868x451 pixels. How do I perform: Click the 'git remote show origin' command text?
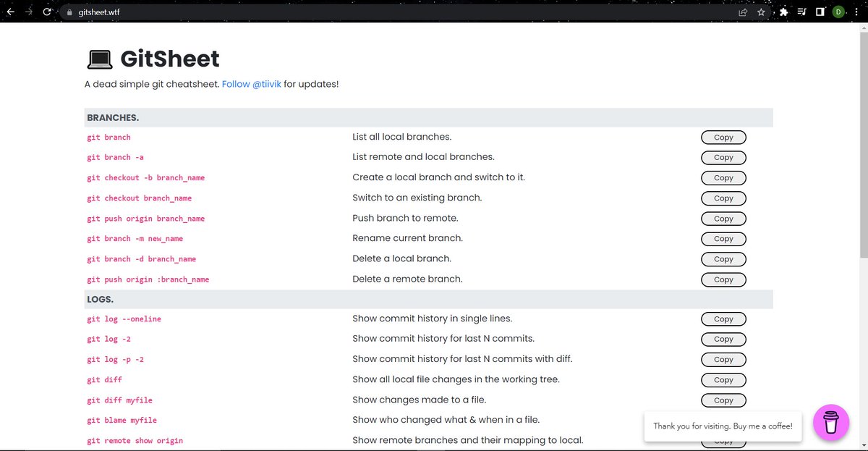point(135,440)
